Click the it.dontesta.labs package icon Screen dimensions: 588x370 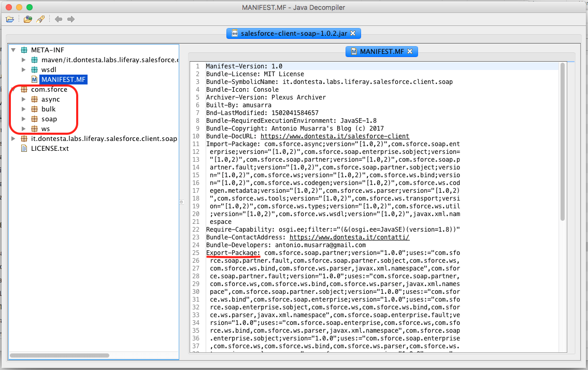tap(24, 138)
